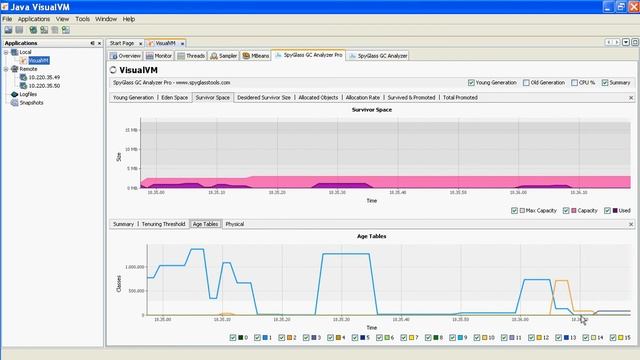640x360 pixels.
Task: Toggle the Summary checkbox at the top right
Action: 605,82
